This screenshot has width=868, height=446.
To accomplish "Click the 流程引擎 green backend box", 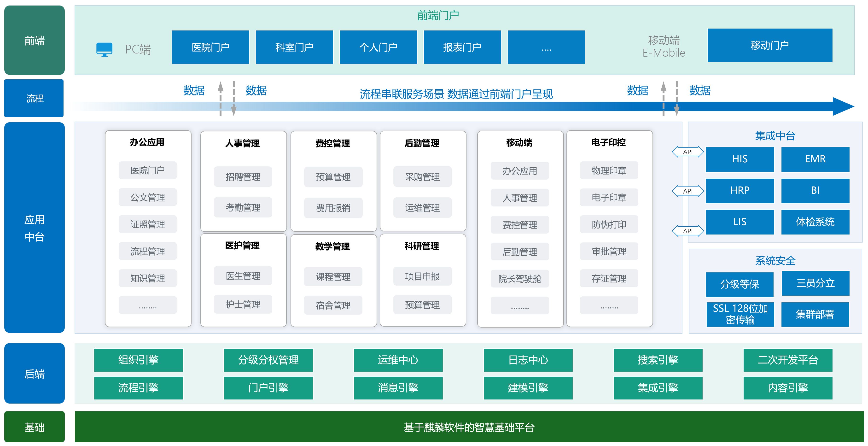I will [x=138, y=388].
